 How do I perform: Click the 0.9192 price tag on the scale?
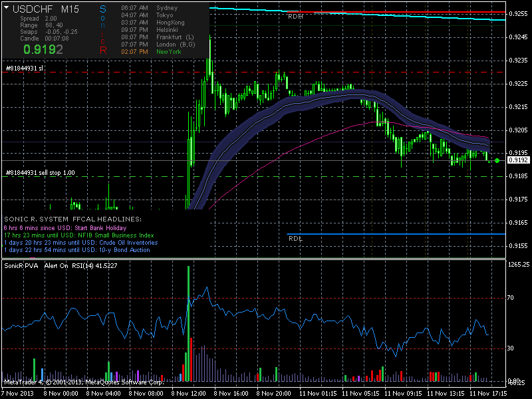click(x=517, y=160)
